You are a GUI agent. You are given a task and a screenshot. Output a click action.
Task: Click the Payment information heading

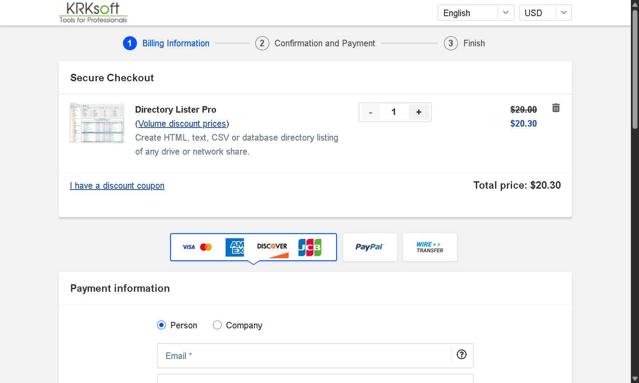pyautogui.click(x=120, y=288)
